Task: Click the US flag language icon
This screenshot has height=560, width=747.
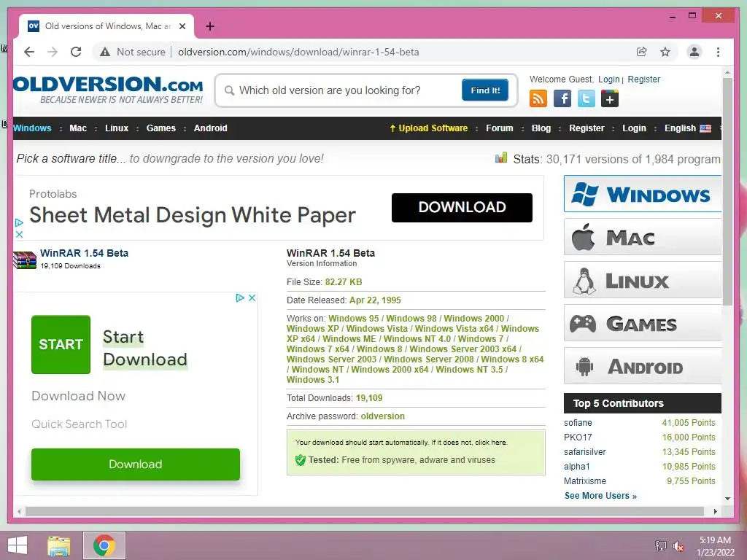Action: pos(705,128)
